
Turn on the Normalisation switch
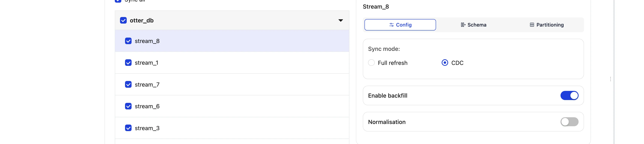point(569,122)
